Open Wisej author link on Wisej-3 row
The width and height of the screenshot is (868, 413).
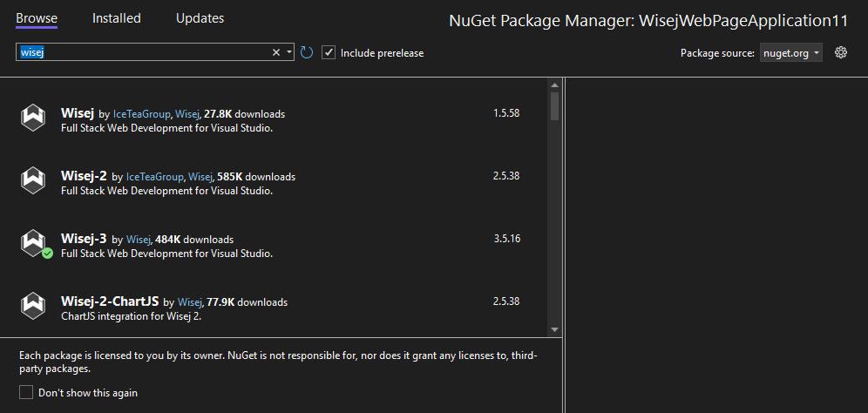139,240
